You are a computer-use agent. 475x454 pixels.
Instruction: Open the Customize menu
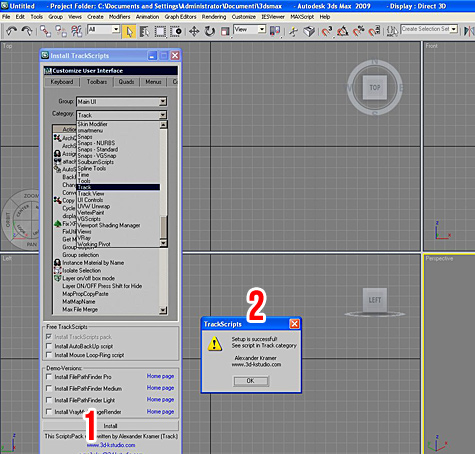coord(244,17)
